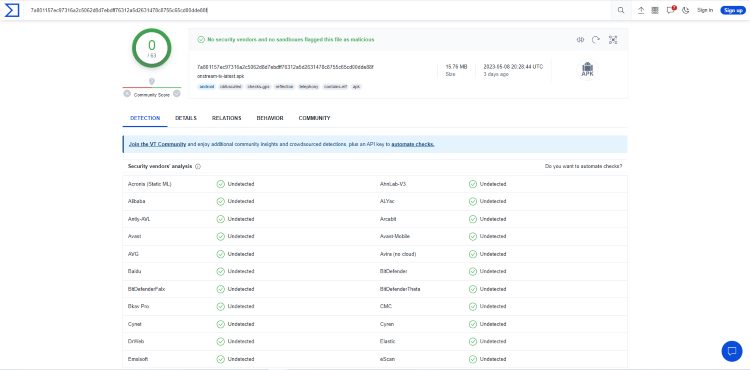Toggle dark mode moon icon
This screenshot has height=370, width=750.
coord(685,11)
